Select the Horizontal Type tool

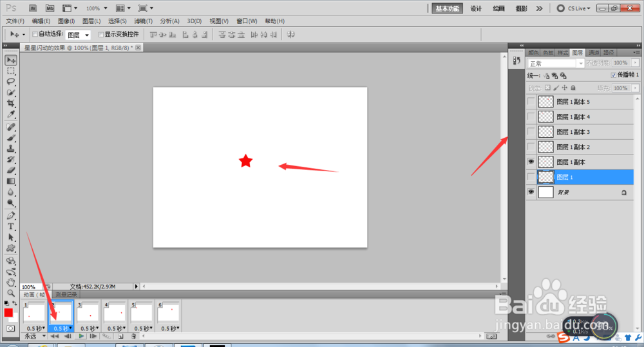[x=11, y=226]
